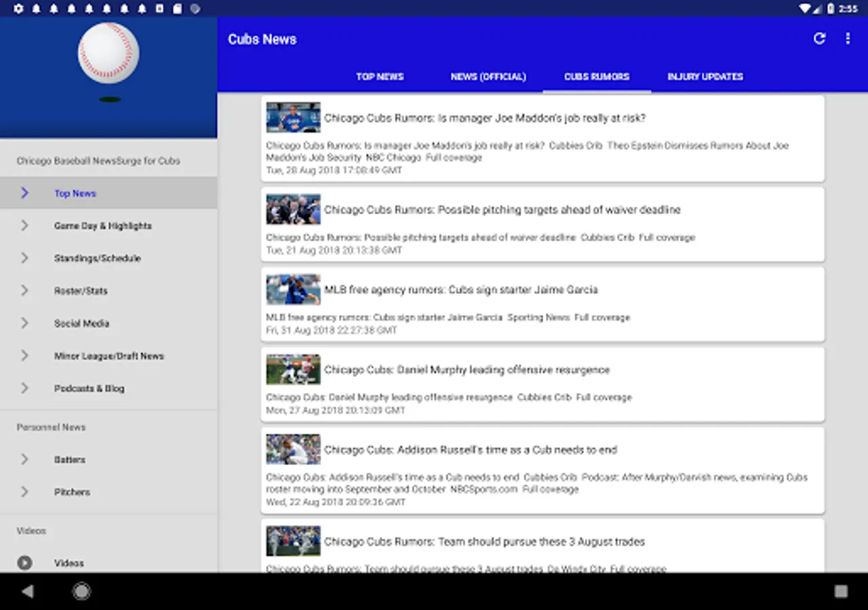868x610 pixels.
Task: Tap thumbnail of Joe Maddon article
Action: [293, 117]
